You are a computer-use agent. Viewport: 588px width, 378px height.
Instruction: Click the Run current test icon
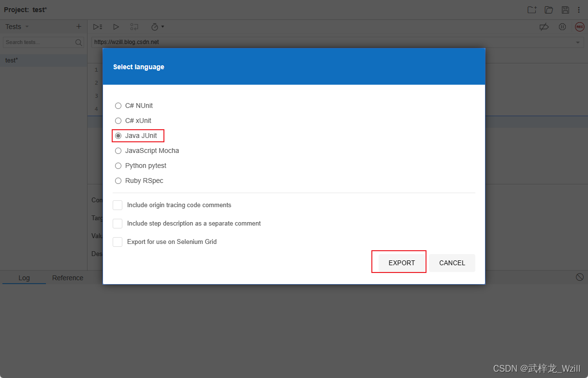116,27
